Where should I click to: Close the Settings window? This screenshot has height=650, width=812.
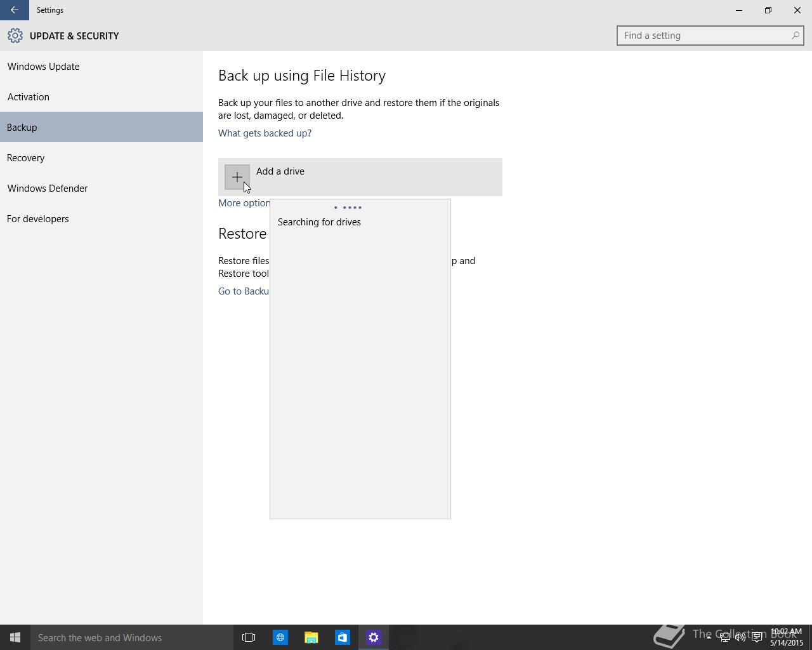click(797, 10)
